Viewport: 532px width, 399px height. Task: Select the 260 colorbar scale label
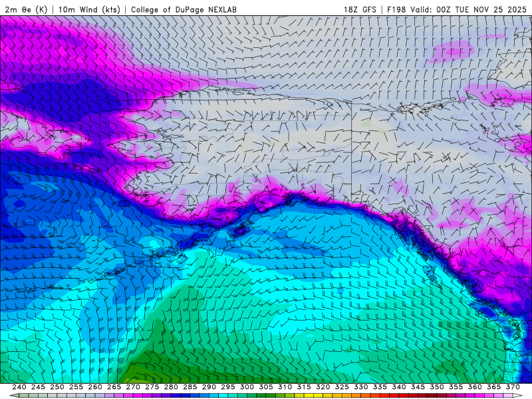pos(95,387)
